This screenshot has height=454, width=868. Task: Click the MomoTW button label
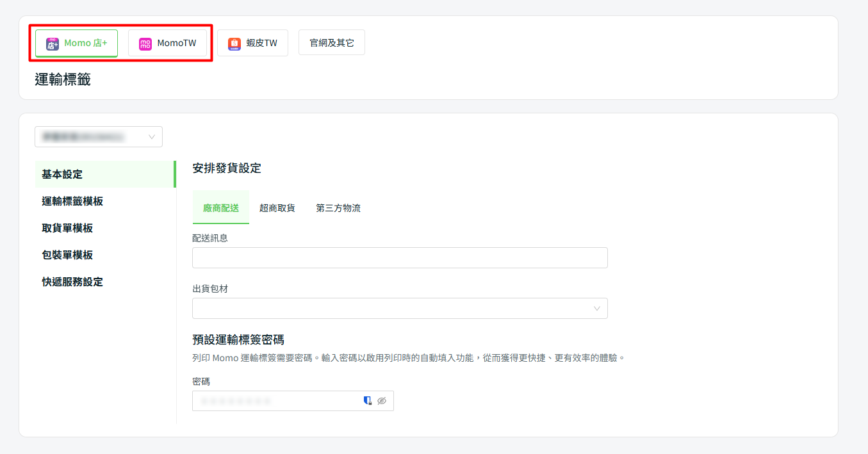176,44
